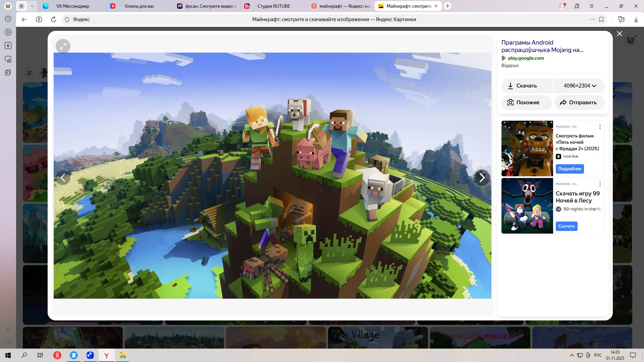Click the Похожие similar images button

(527, 103)
